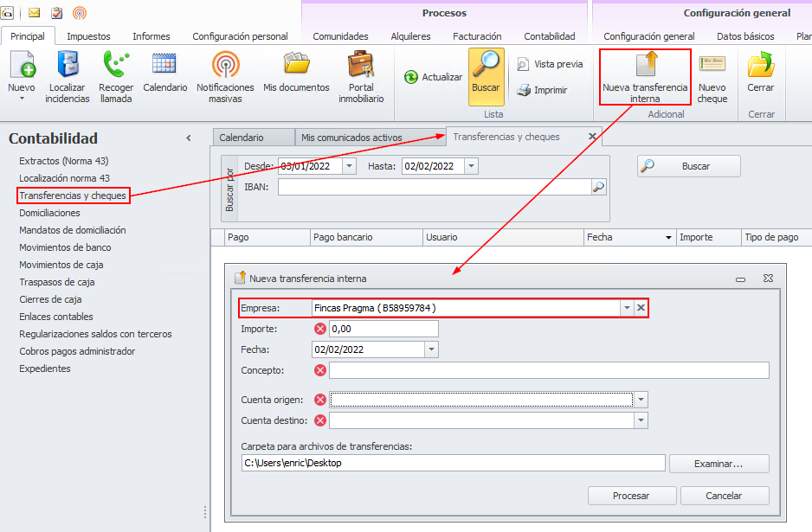Image resolution: width=812 pixels, height=532 pixels.
Task: Switch to the Impuestos ribbon tab
Action: click(88, 36)
